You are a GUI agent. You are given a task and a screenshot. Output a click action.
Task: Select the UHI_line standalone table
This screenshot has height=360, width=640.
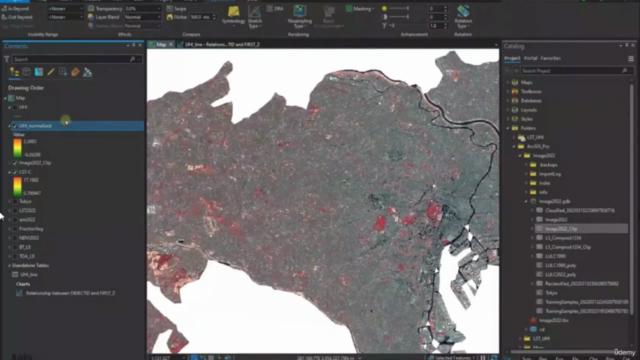click(28, 275)
